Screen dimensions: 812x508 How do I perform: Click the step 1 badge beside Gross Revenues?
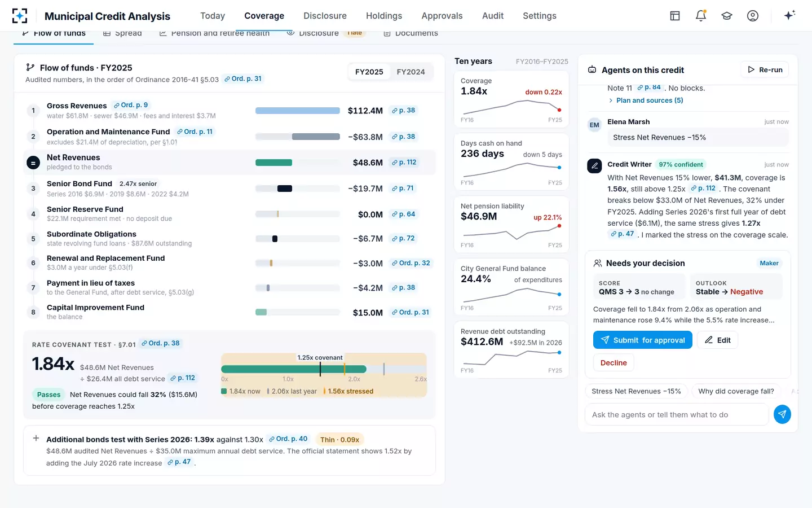tap(33, 111)
